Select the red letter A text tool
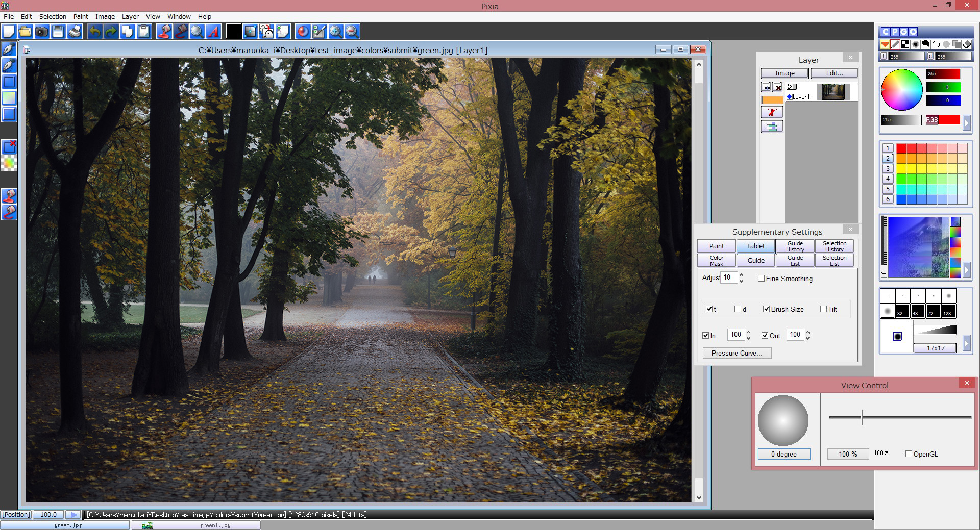 click(x=213, y=32)
